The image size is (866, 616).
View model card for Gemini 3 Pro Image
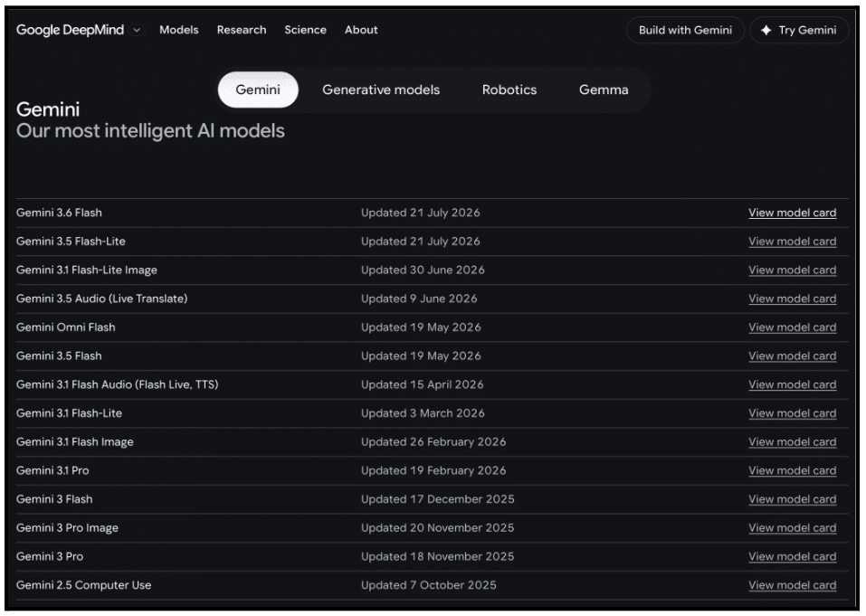793,528
